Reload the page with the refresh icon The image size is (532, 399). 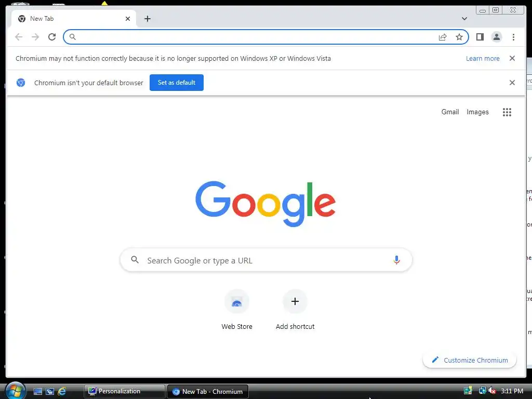click(x=52, y=37)
